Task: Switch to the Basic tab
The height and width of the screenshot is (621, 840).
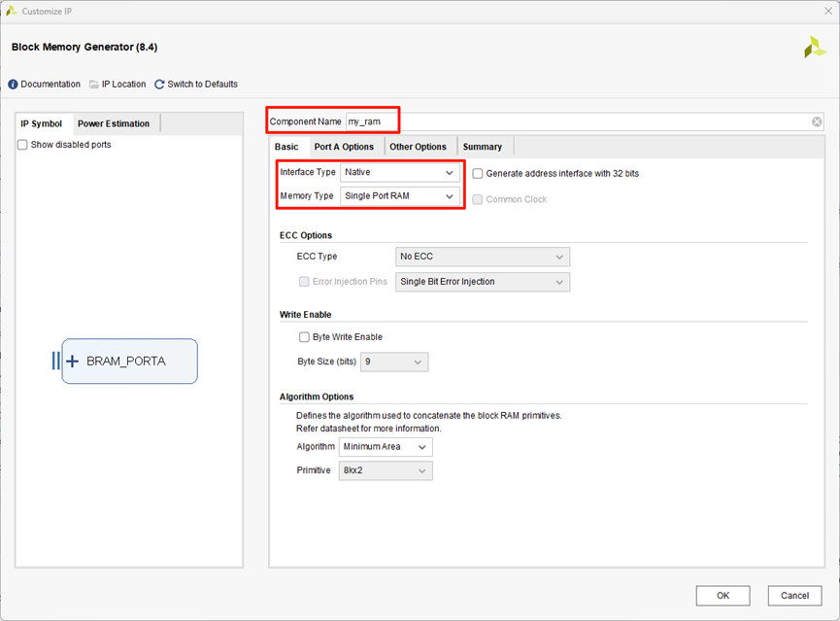Action: 286,147
